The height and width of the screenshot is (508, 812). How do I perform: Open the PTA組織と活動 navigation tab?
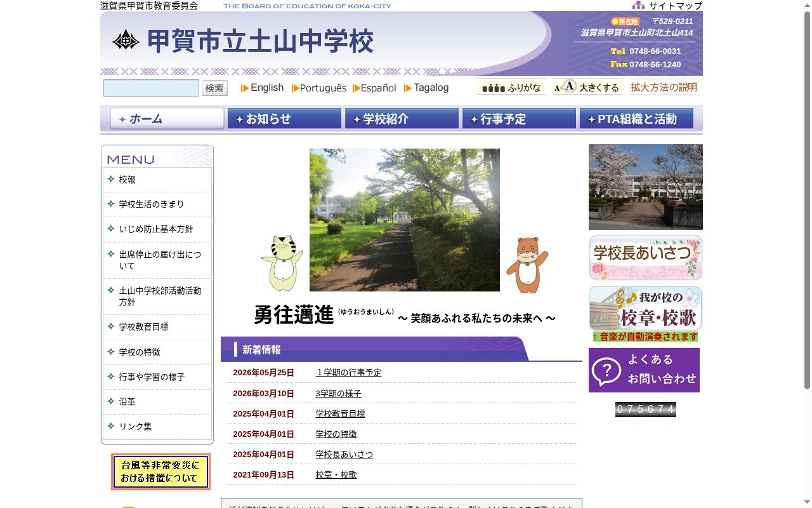coord(636,119)
